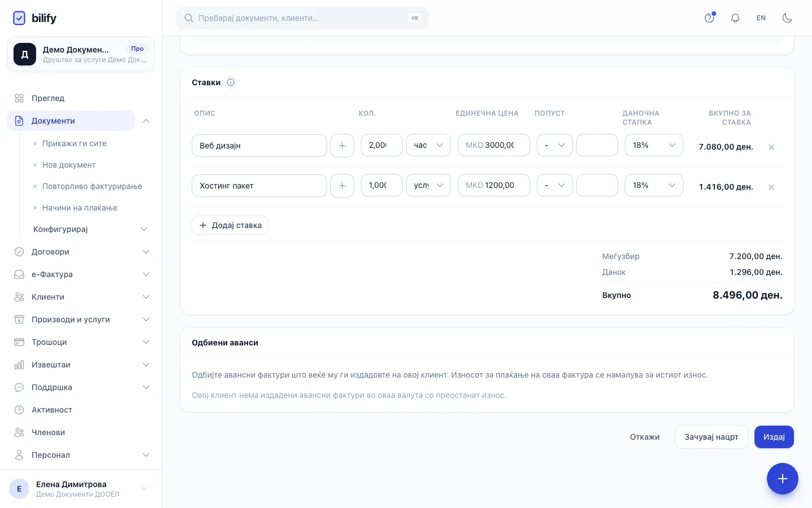Open unit dropdown showing час

coord(429,145)
